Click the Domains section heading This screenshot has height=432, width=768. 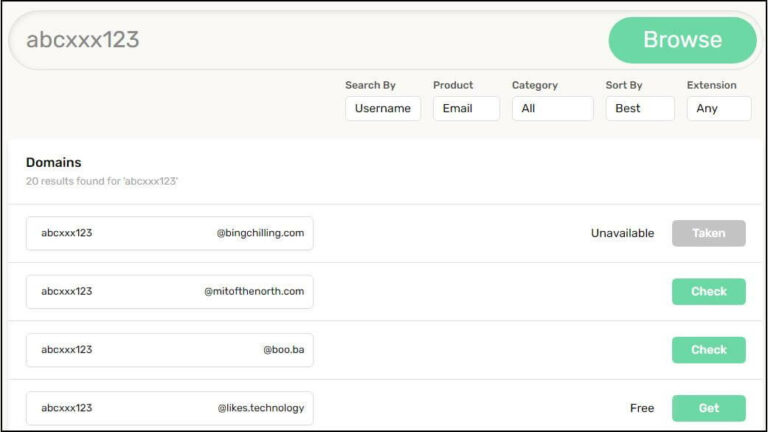point(54,162)
